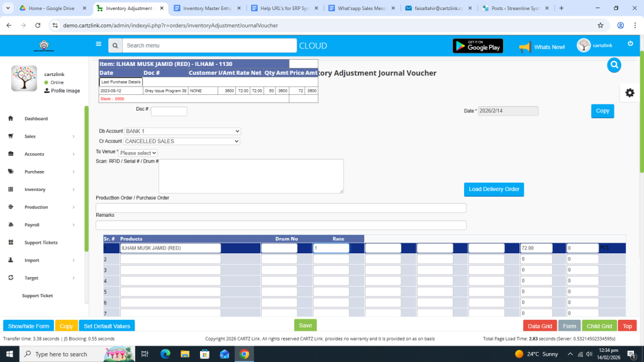Select a To Venue option
The width and height of the screenshot is (644, 362).
tap(138, 153)
